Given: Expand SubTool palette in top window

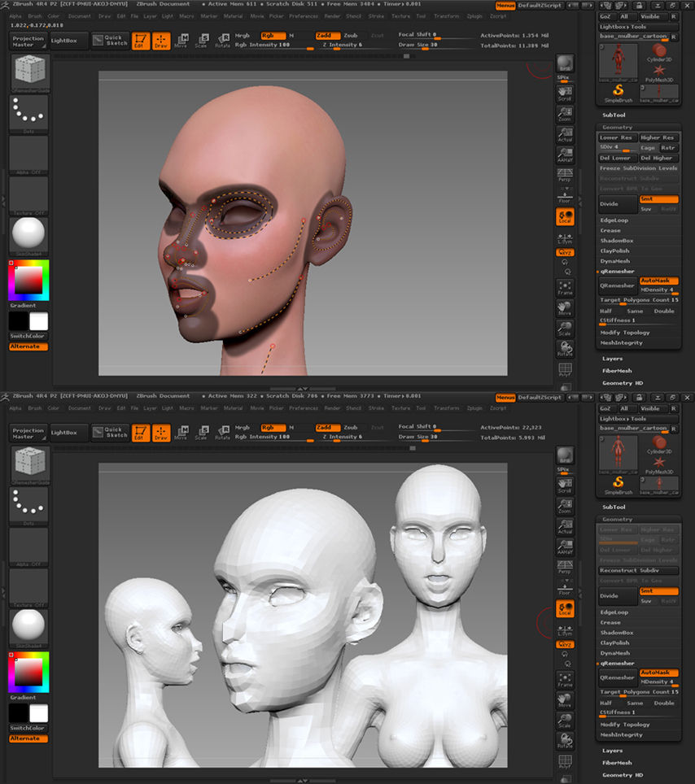Looking at the screenshot, I should coord(614,115).
